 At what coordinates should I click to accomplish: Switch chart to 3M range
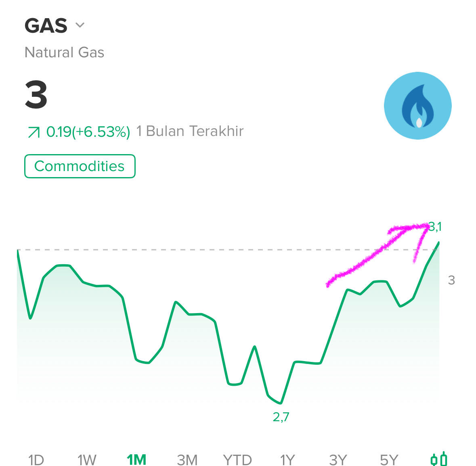[x=187, y=460]
